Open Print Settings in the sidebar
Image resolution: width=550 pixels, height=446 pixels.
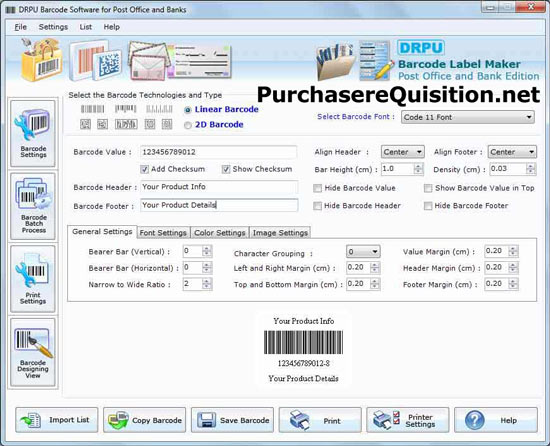pyautogui.click(x=33, y=279)
